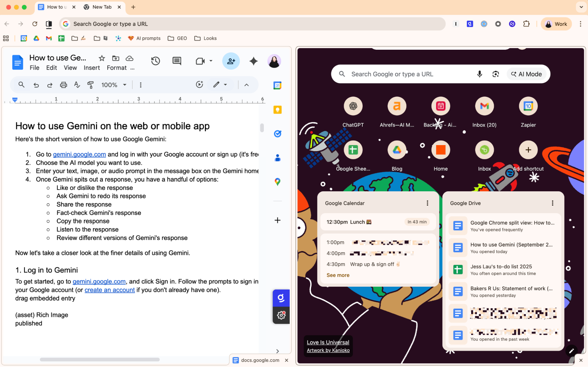Star the Gemini document

click(x=101, y=58)
